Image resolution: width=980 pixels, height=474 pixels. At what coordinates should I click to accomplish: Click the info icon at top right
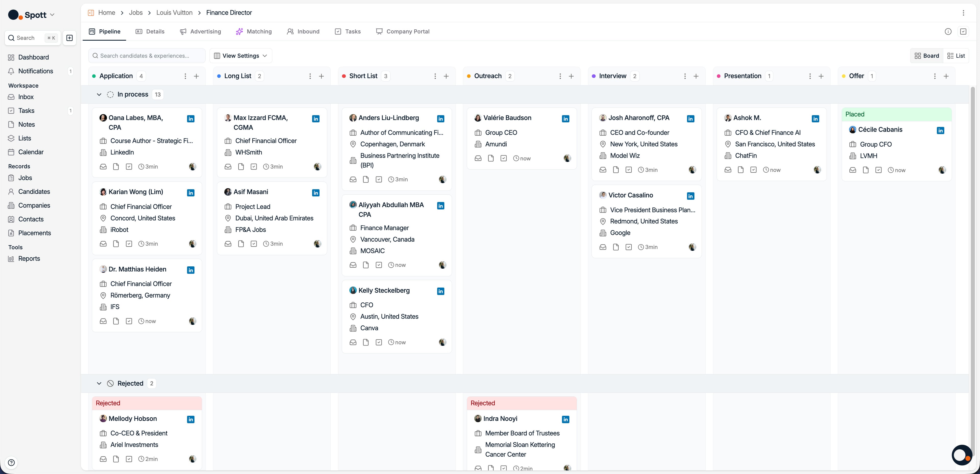(x=948, y=32)
